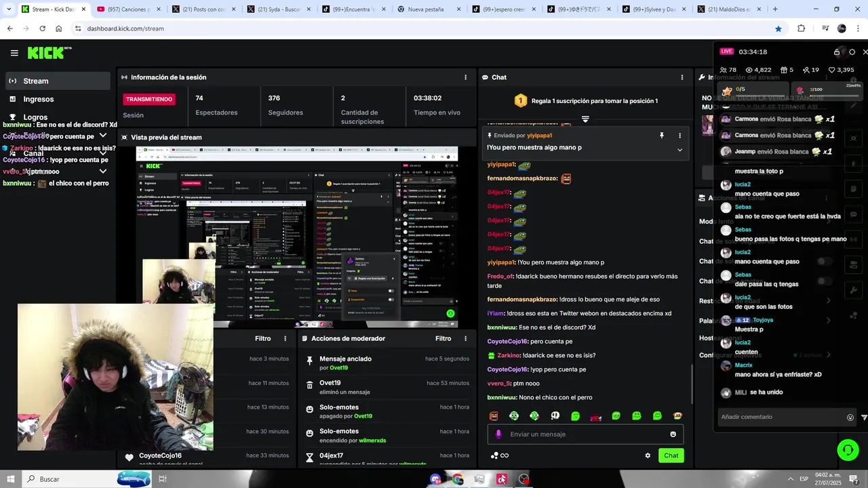Open the hamburger menu beside Kick logo
The height and width of the screenshot is (488, 868).
pos(14,53)
